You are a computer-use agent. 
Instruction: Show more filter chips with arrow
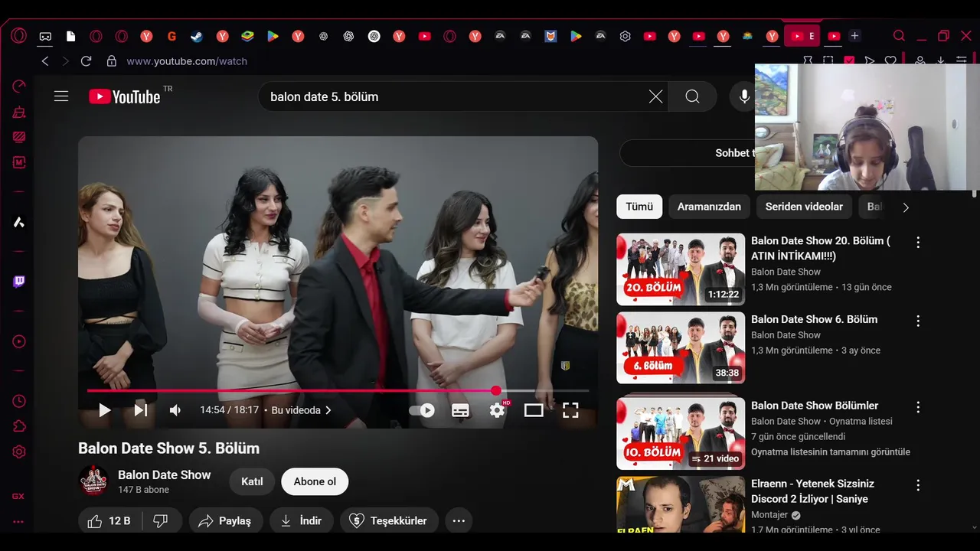coord(906,207)
